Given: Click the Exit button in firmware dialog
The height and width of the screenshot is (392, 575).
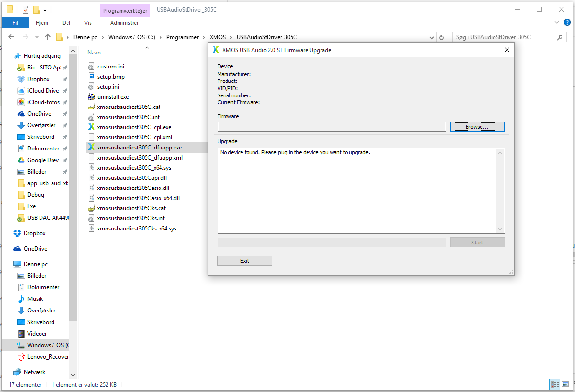Looking at the screenshot, I should click(x=244, y=261).
